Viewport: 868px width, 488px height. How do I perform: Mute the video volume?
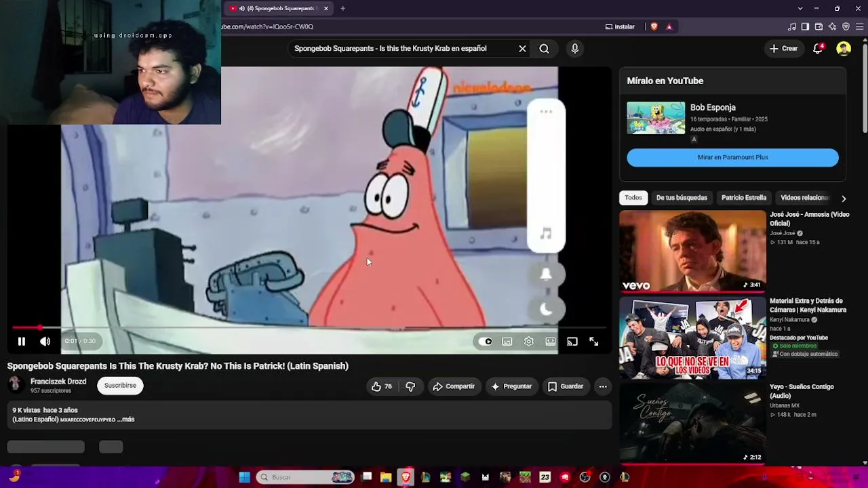click(45, 342)
